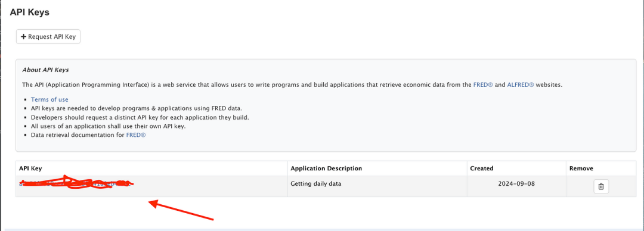Click the trash icon to remove key

coord(601,187)
